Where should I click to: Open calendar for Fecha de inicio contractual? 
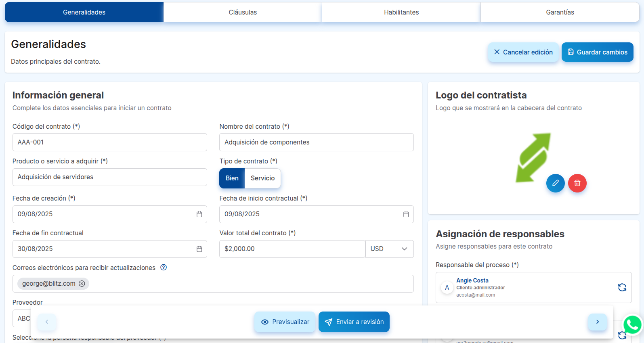406,214
